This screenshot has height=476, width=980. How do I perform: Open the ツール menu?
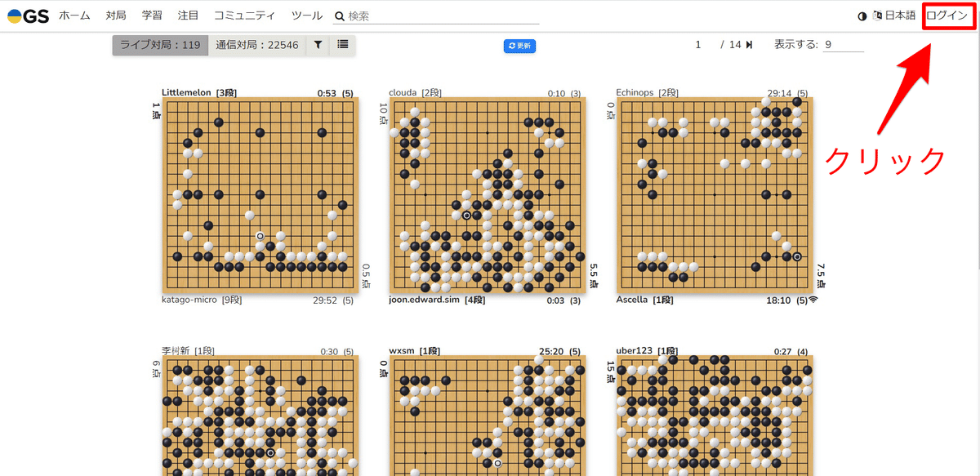[306, 16]
